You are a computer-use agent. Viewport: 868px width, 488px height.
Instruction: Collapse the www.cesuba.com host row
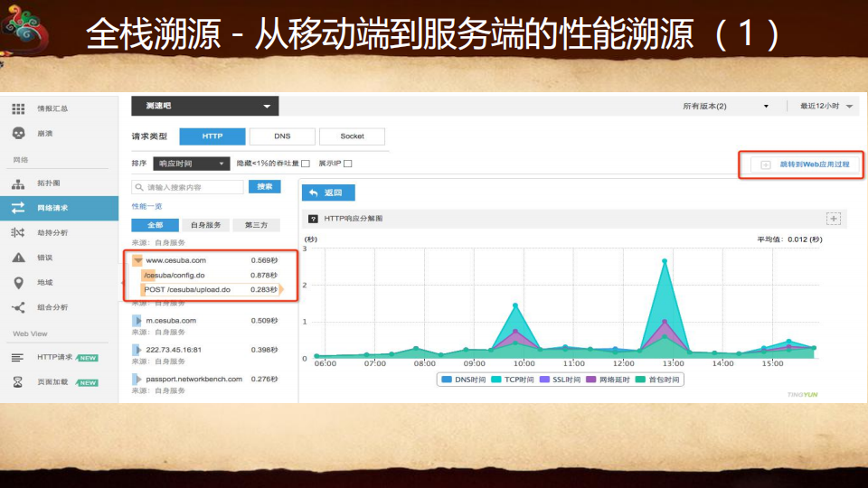pyautogui.click(x=137, y=260)
